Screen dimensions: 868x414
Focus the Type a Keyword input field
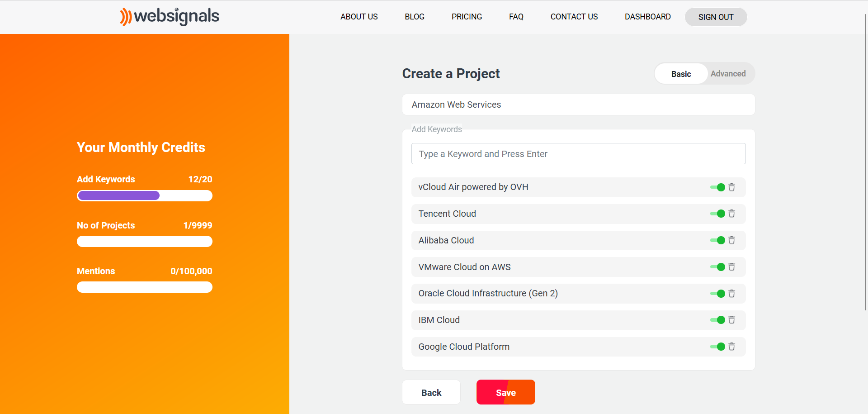[x=578, y=154]
